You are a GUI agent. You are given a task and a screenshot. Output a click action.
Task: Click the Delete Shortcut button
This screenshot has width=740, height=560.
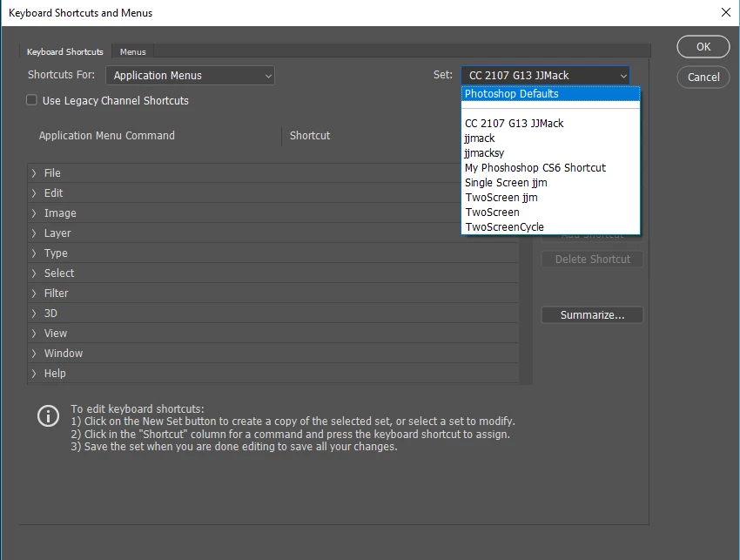point(592,260)
